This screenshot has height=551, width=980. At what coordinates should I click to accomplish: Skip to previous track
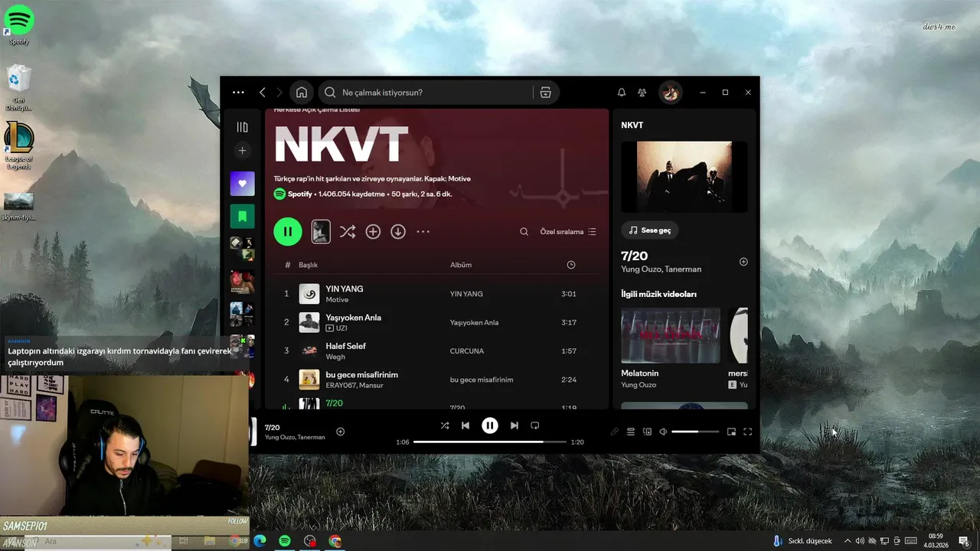tap(465, 425)
